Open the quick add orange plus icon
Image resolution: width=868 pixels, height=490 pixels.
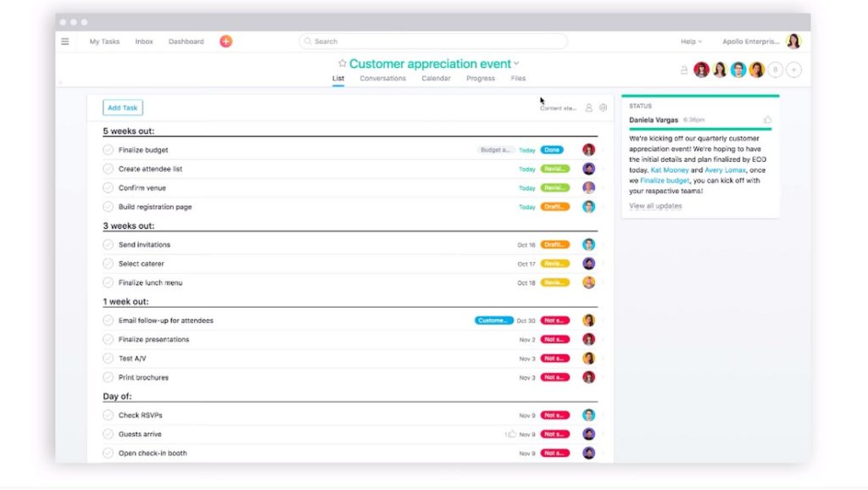[225, 41]
